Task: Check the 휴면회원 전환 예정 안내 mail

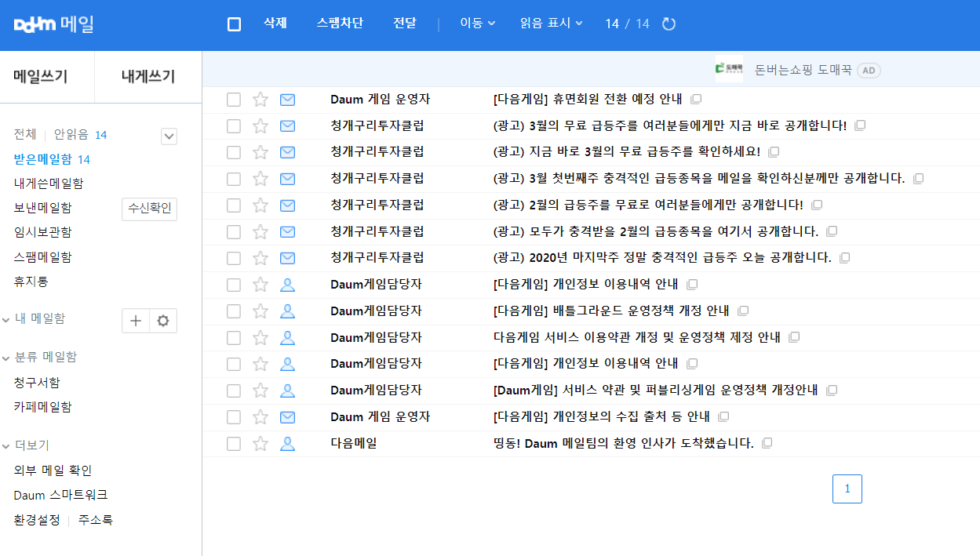Action: [234, 100]
